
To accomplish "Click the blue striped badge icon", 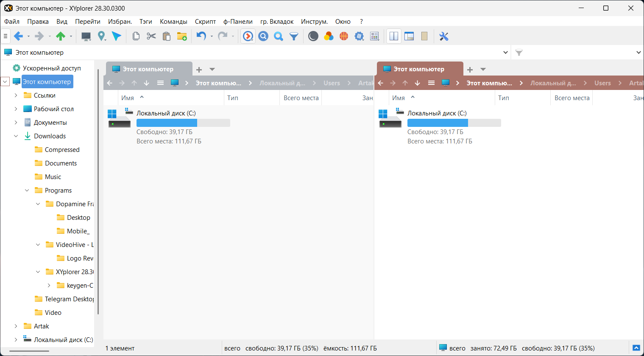I will pyautogui.click(x=359, y=36).
